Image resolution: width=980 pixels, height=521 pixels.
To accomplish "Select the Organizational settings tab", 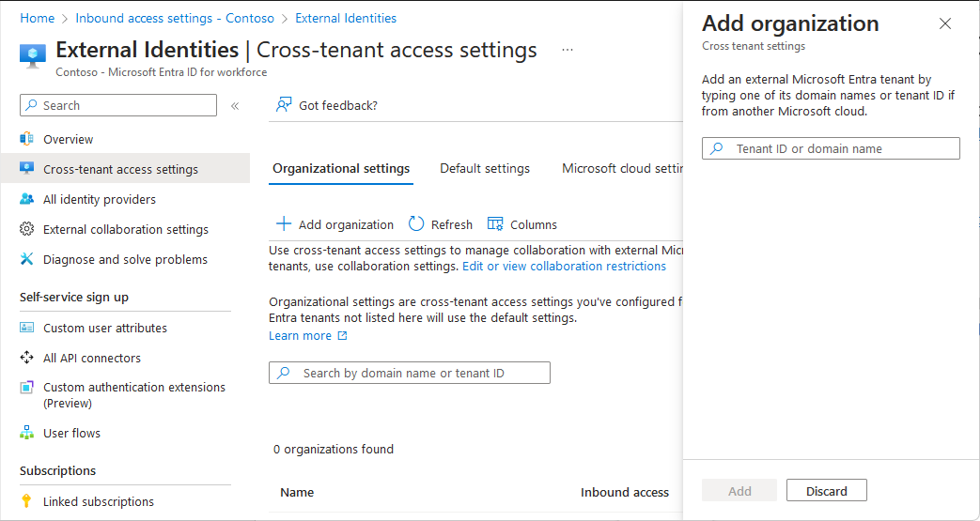I will point(341,169).
